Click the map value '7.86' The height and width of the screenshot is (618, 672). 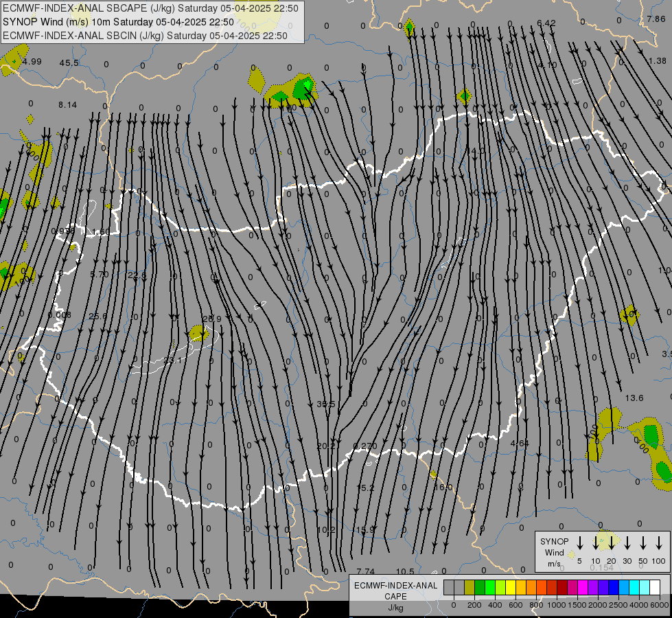tap(656, 19)
